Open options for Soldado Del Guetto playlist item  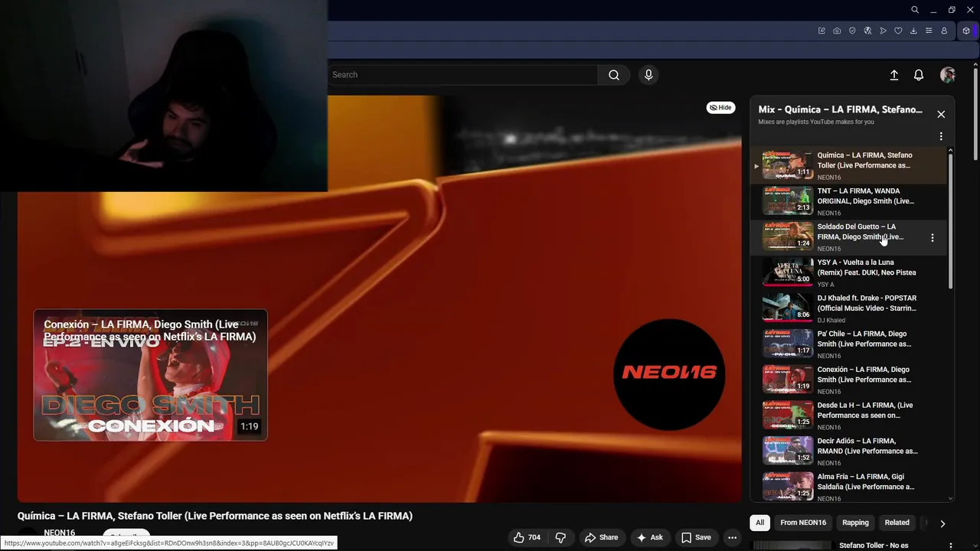pos(932,238)
